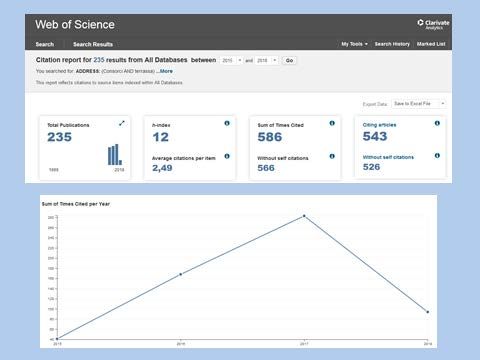Click the ...More link
Image resolution: width=480 pixels, height=360 pixels.
[x=164, y=71]
